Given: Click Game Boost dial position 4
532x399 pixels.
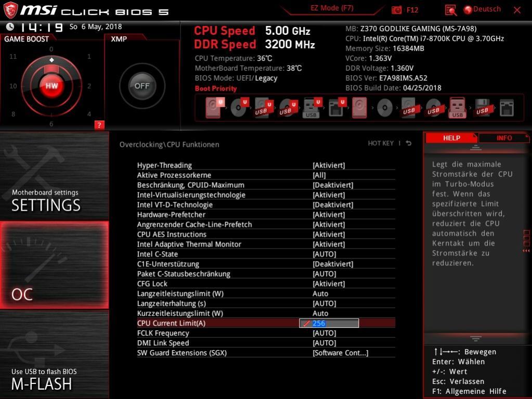Looking at the screenshot, I should point(89,114).
